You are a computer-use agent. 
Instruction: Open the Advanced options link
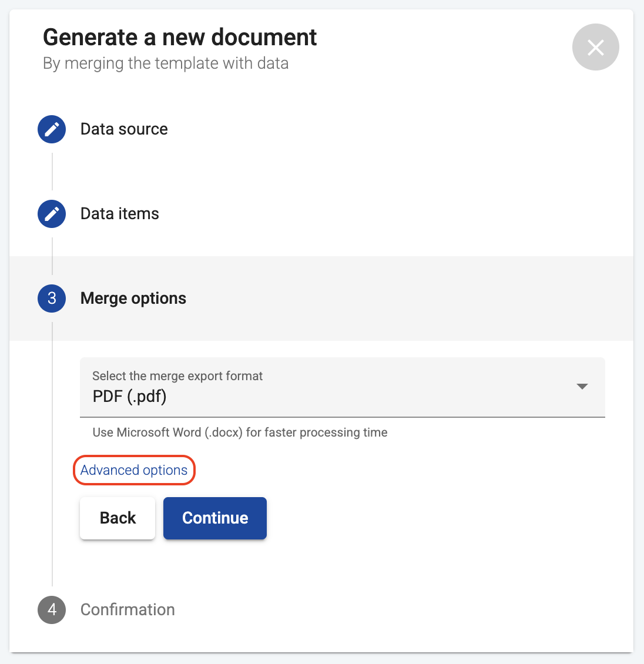pyautogui.click(x=134, y=470)
